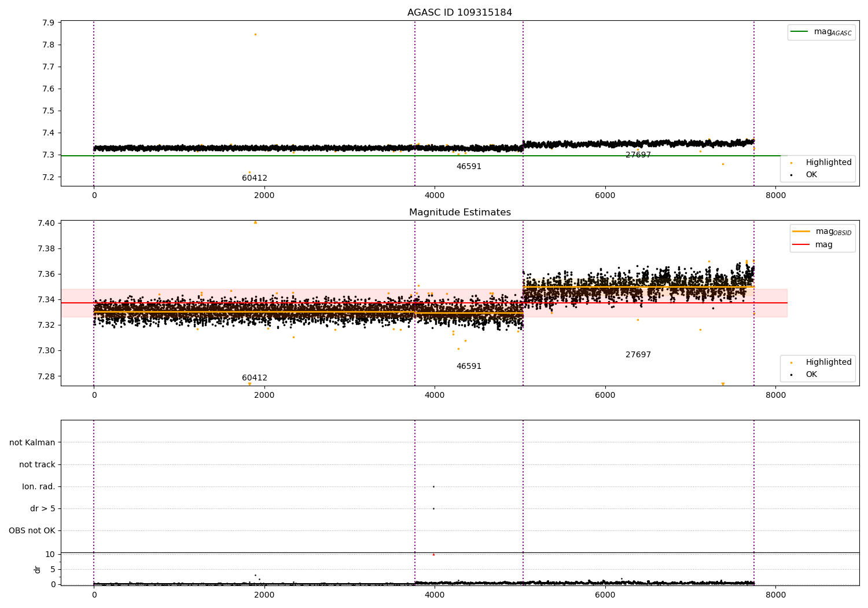Click the 'Ion. rad.' axis label
Image resolution: width=868 pixels, height=608 pixels.
click(39, 486)
